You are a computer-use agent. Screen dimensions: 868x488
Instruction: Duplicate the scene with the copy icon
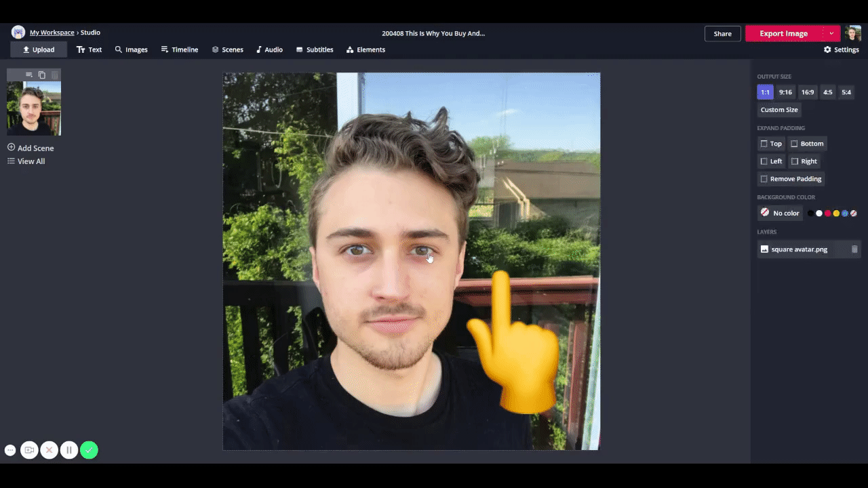click(42, 75)
